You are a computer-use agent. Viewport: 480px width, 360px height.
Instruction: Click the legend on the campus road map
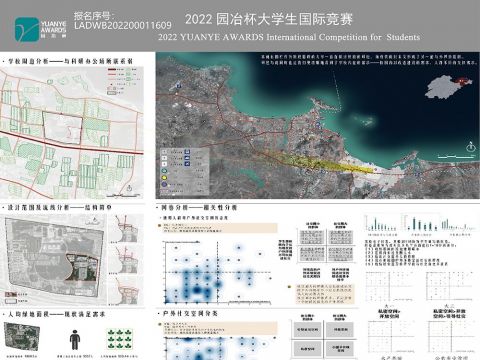pyautogui.click(x=125, y=80)
